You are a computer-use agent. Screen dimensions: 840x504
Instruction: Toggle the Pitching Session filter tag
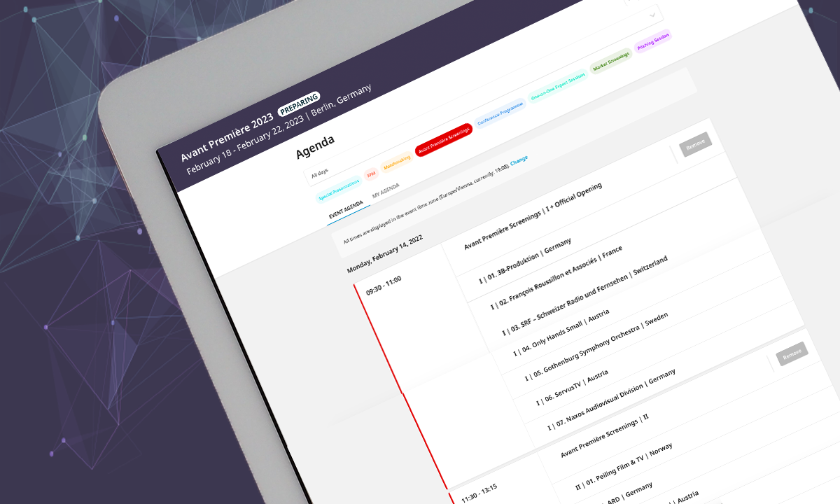pyautogui.click(x=654, y=43)
